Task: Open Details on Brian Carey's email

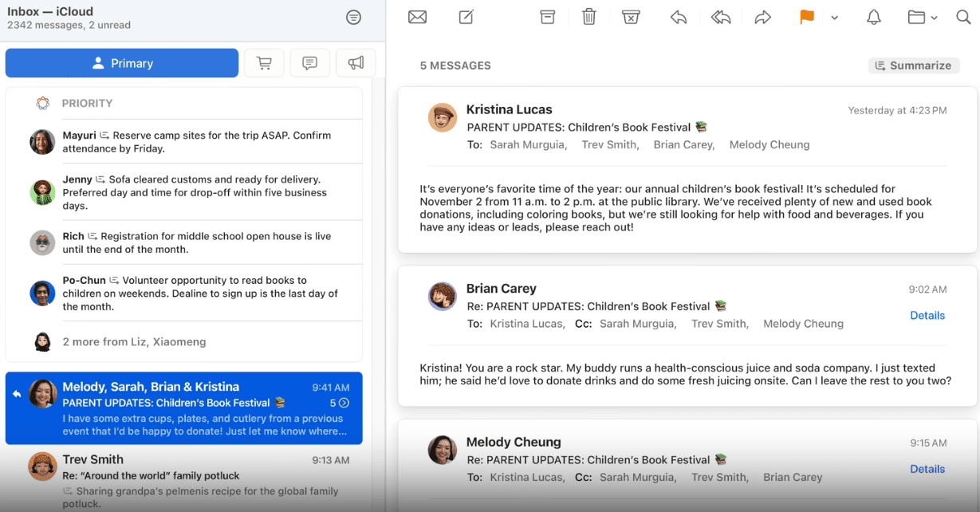Action: point(927,315)
